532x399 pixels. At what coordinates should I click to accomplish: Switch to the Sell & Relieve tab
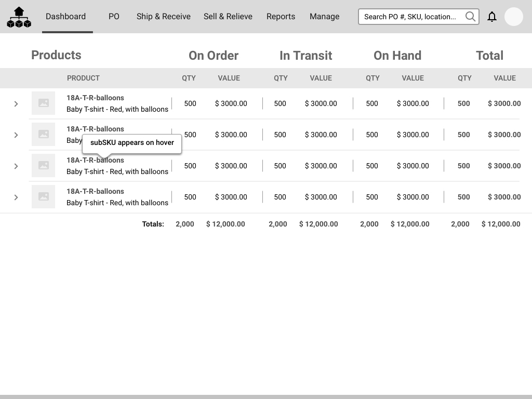228,17
